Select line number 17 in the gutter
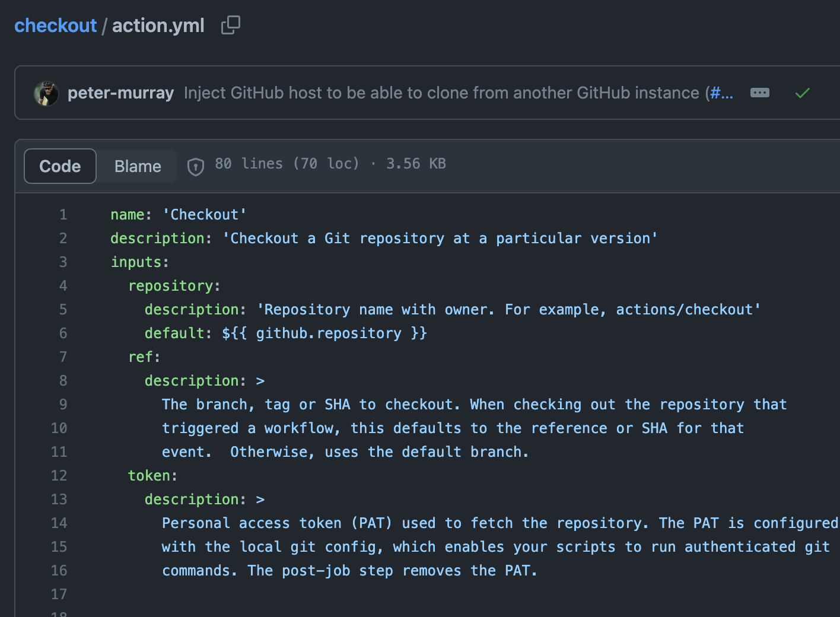Viewport: 840px width, 617px height. coord(59,594)
